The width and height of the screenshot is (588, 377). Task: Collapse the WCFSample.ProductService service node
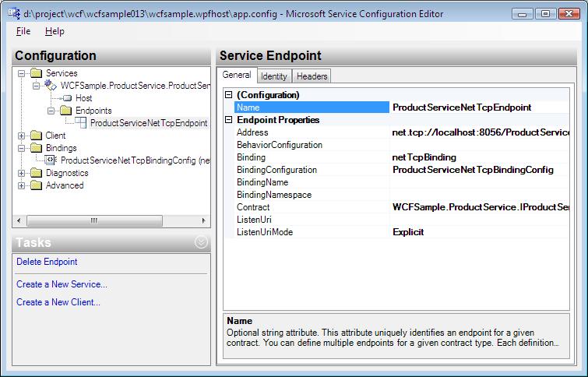[37, 86]
